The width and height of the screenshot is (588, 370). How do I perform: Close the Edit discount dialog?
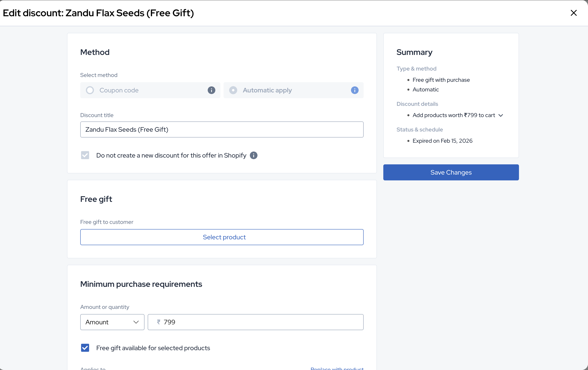click(x=573, y=13)
